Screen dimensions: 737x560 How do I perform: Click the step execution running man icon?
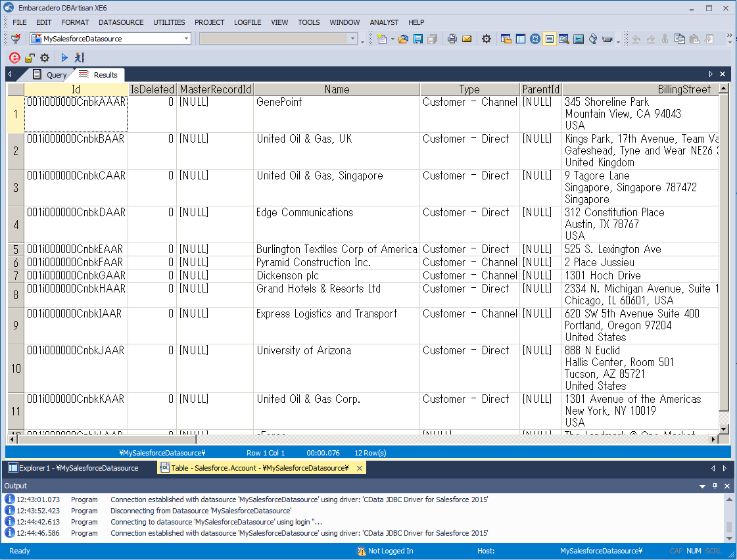[79, 58]
